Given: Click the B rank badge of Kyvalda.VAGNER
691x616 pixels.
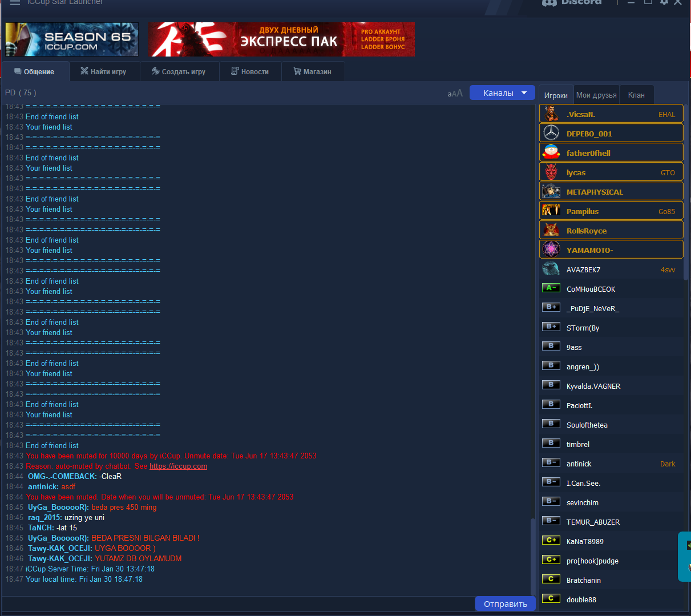Looking at the screenshot, I should 551,385.
